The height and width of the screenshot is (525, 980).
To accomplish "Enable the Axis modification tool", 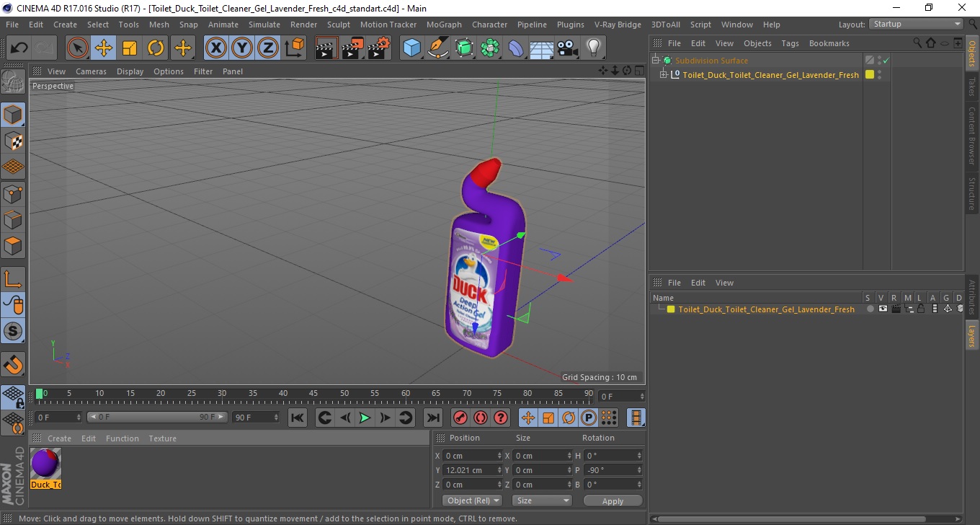I will click(x=13, y=278).
